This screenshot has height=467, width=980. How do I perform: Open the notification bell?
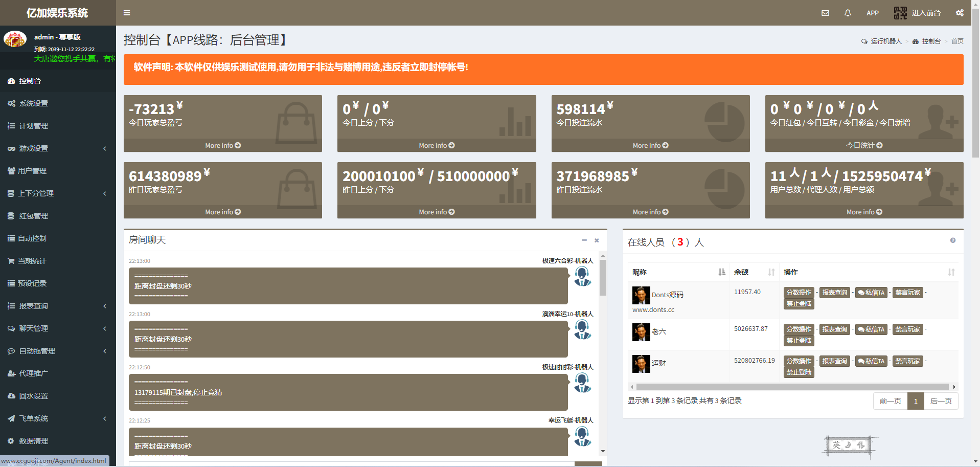tap(848, 13)
